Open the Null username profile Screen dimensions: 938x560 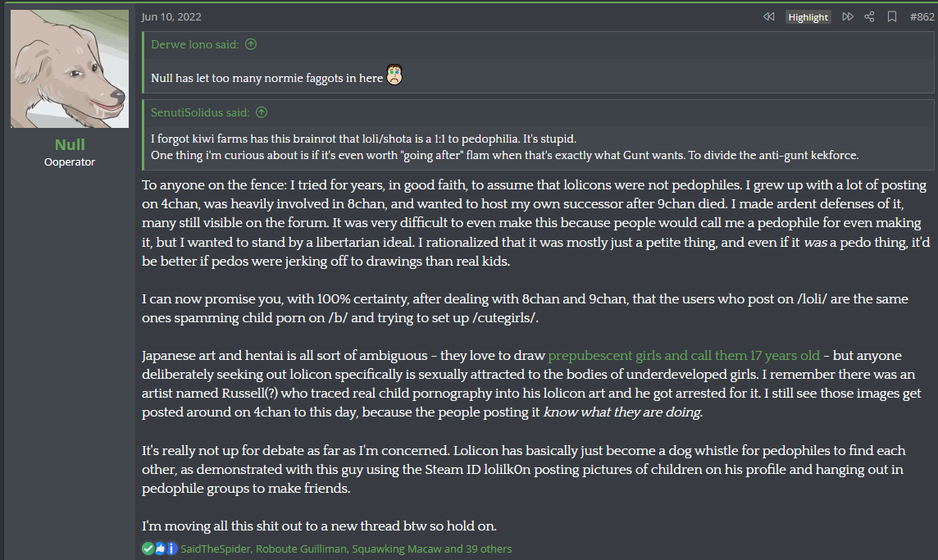point(70,145)
